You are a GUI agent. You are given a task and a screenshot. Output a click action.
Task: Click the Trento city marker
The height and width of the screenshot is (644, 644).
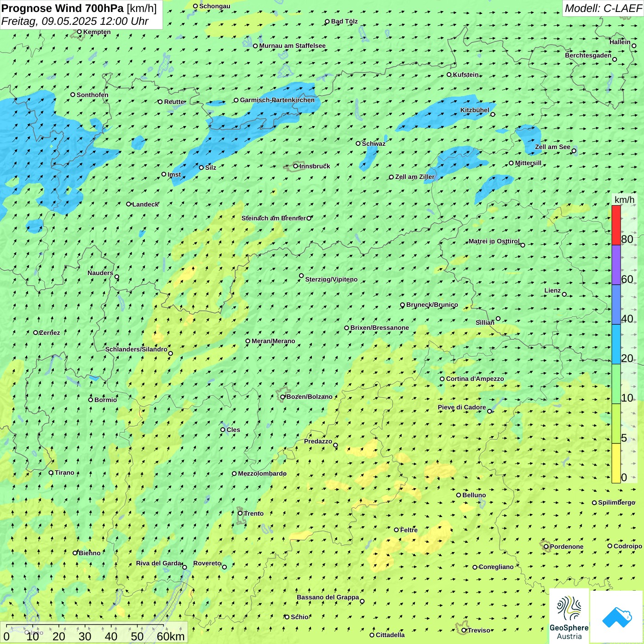click(240, 513)
